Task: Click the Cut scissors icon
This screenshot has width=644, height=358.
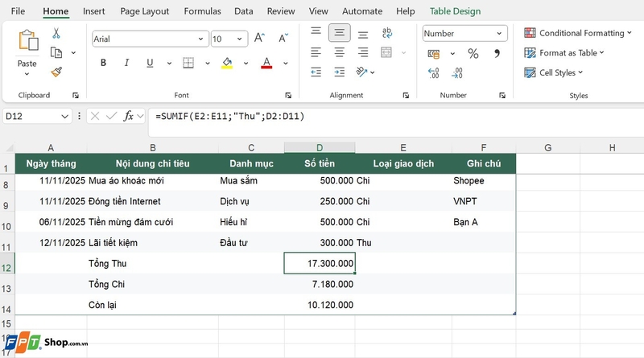Action: coord(56,33)
